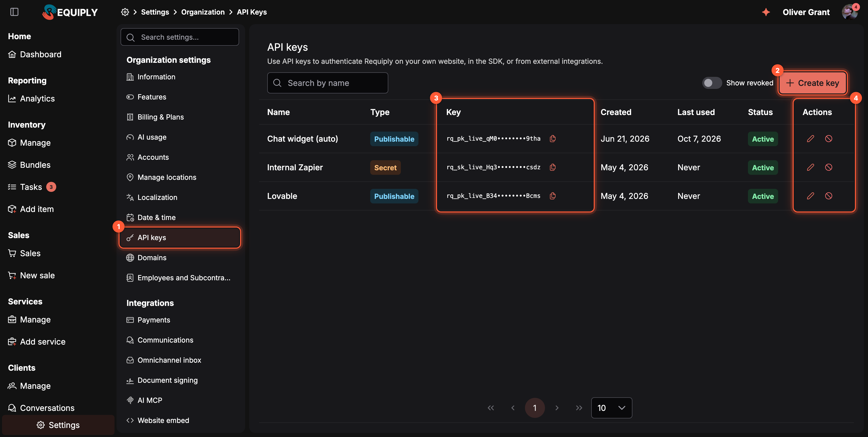
Task: Go to the Dashboard in the sidebar
Action: (35, 54)
